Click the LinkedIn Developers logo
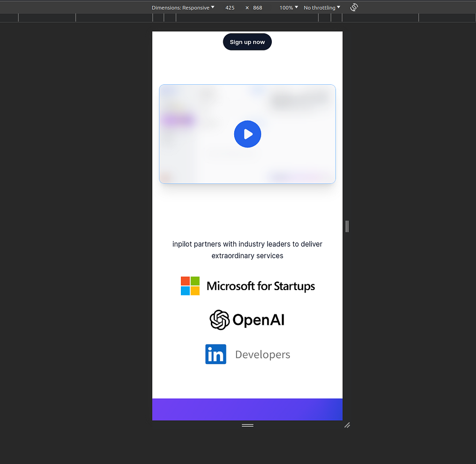The image size is (476, 464). point(248,354)
